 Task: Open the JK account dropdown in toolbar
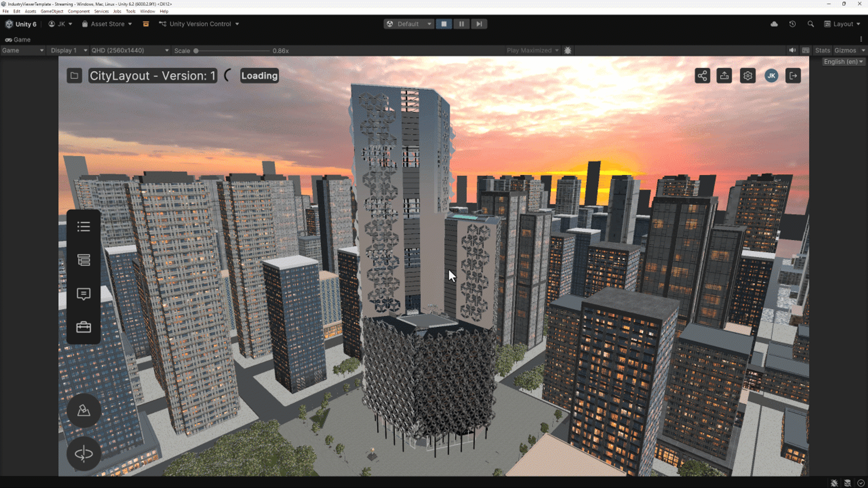[x=60, y=24]
